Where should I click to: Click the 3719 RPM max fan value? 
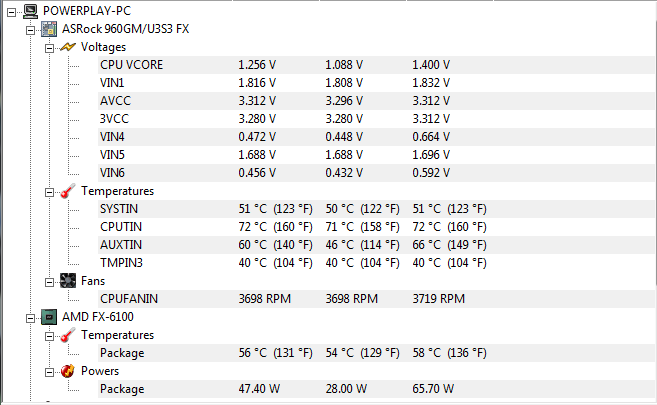438,299
